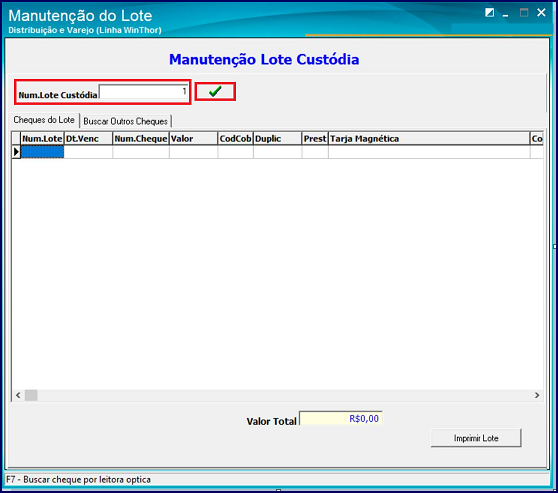558x493 pixels.
Task: Click the Num.Cheque column header
Action: pyautogui.click(x=141, y=139)
